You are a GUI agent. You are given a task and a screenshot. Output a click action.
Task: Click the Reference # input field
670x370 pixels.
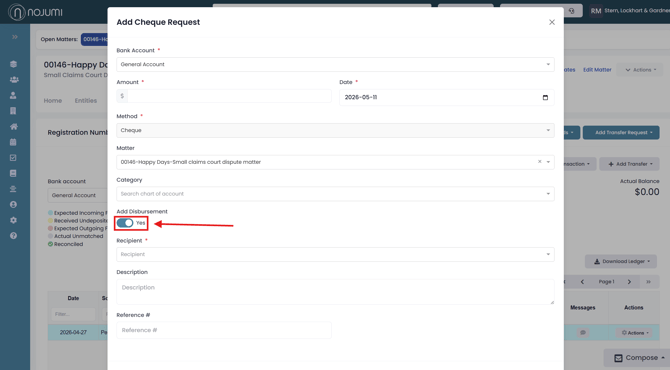224,330
